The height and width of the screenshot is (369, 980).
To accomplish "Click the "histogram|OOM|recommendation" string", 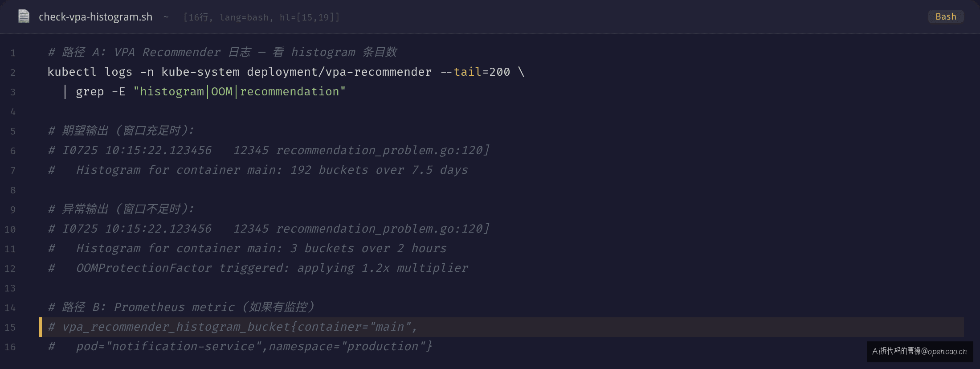I will coord(239,91).
